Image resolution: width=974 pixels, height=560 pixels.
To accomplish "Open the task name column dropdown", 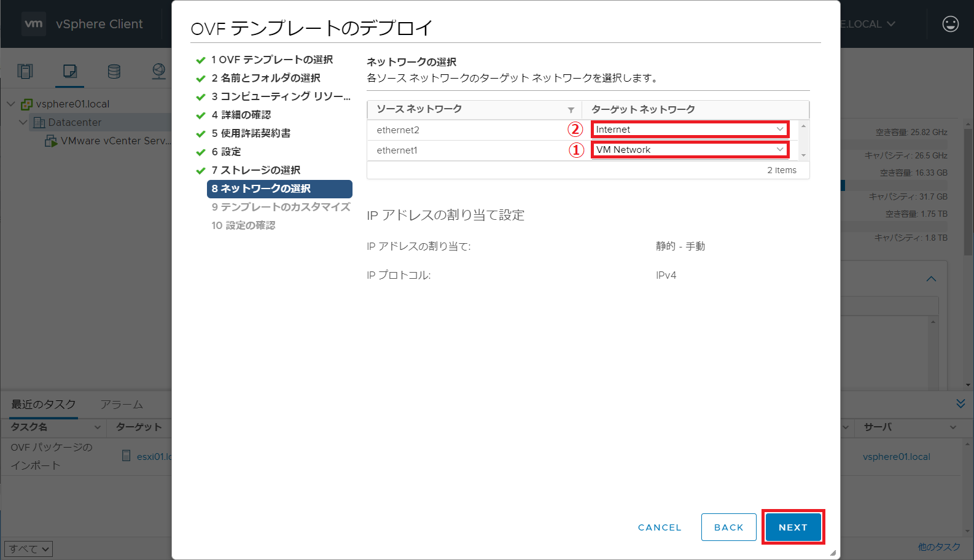I will pos(97,427).
